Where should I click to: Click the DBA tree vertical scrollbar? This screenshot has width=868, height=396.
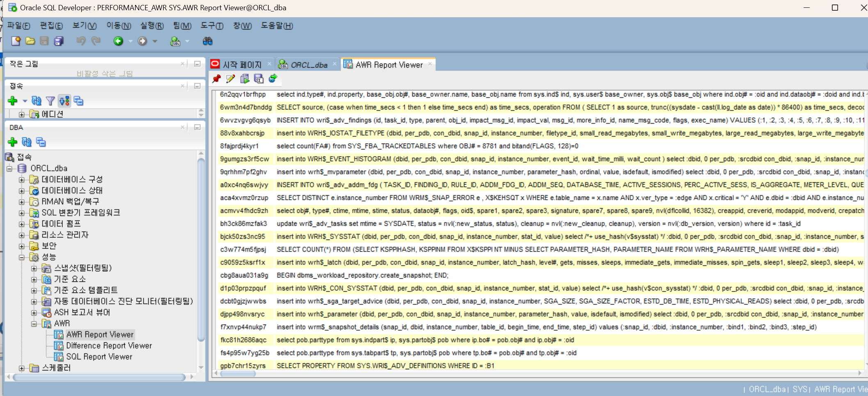point(201,250)
